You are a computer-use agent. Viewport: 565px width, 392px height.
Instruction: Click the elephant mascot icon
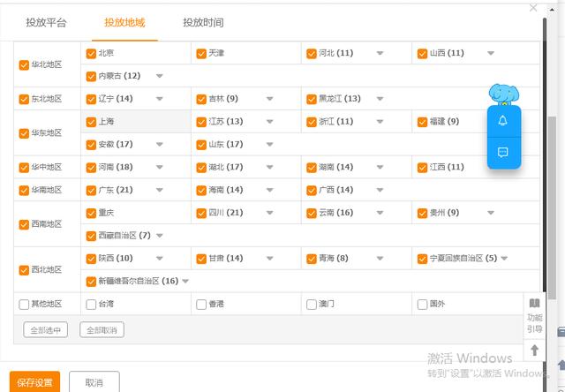(504, 94)
